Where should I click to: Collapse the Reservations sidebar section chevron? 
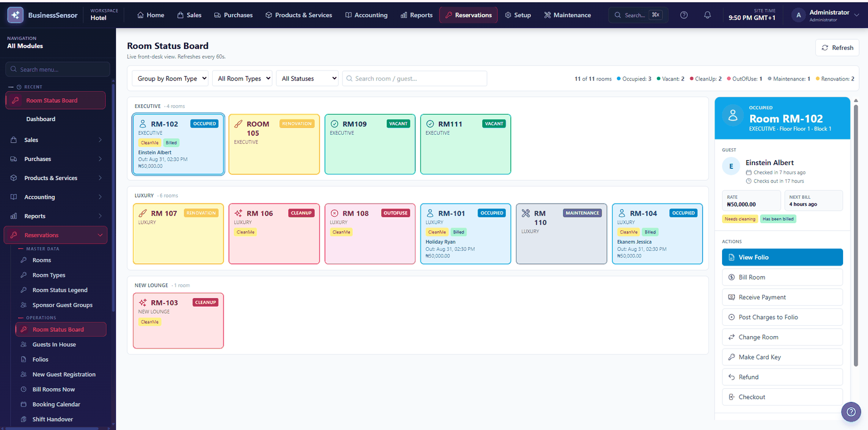pyautogui.click(x=100, y=235)
